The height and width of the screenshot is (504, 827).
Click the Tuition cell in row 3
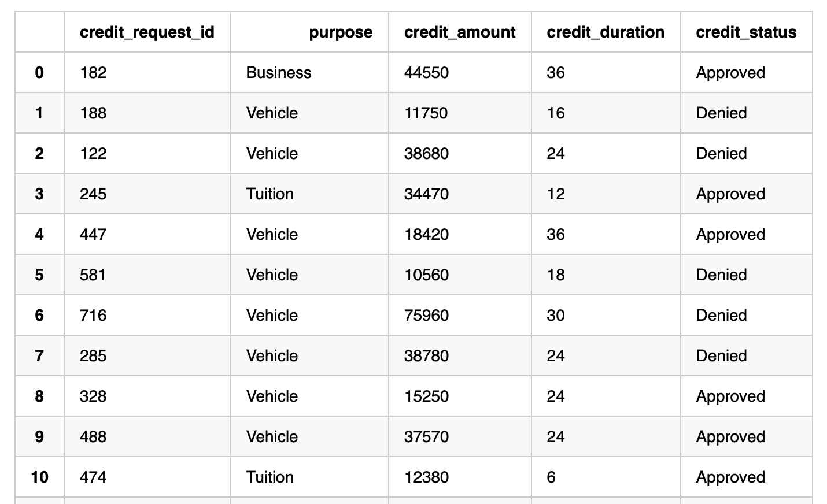270,194
